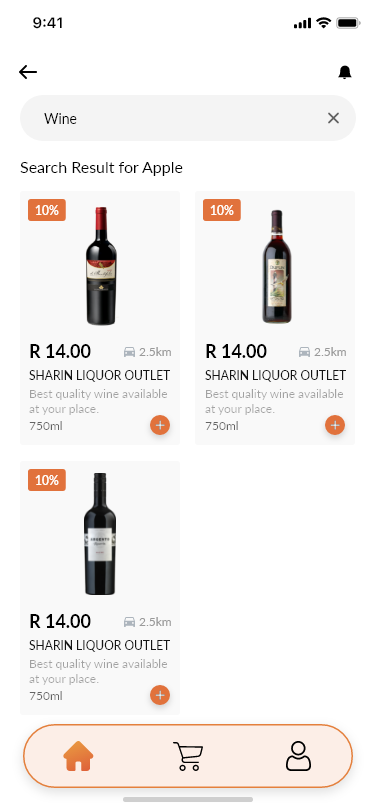Go back using the left arrow
Viewport: 375px width, 812px height.
click(28, 72)
